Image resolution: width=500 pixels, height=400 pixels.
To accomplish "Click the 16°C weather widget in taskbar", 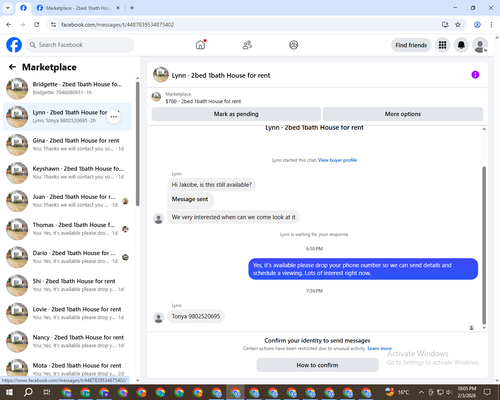I will (x=397, y=392).
